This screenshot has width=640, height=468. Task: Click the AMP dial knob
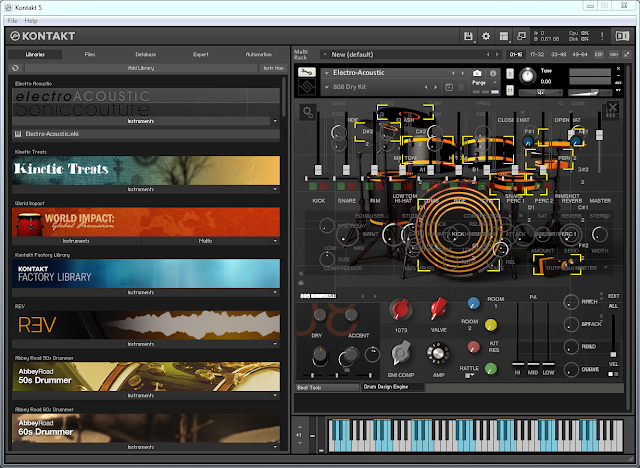438,353
